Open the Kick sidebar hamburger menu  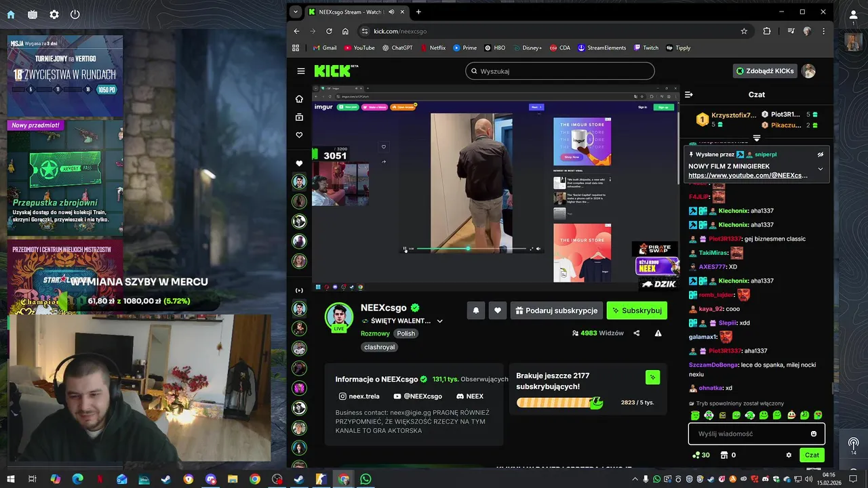point(301,71)
